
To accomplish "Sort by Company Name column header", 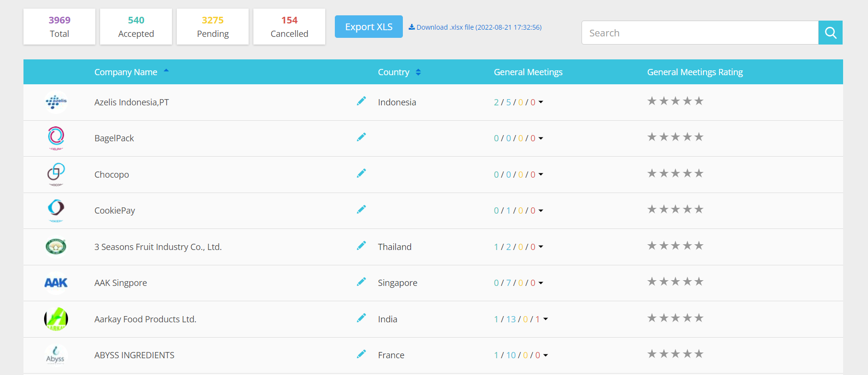I will pyautogui.click(x=126, y=72).
